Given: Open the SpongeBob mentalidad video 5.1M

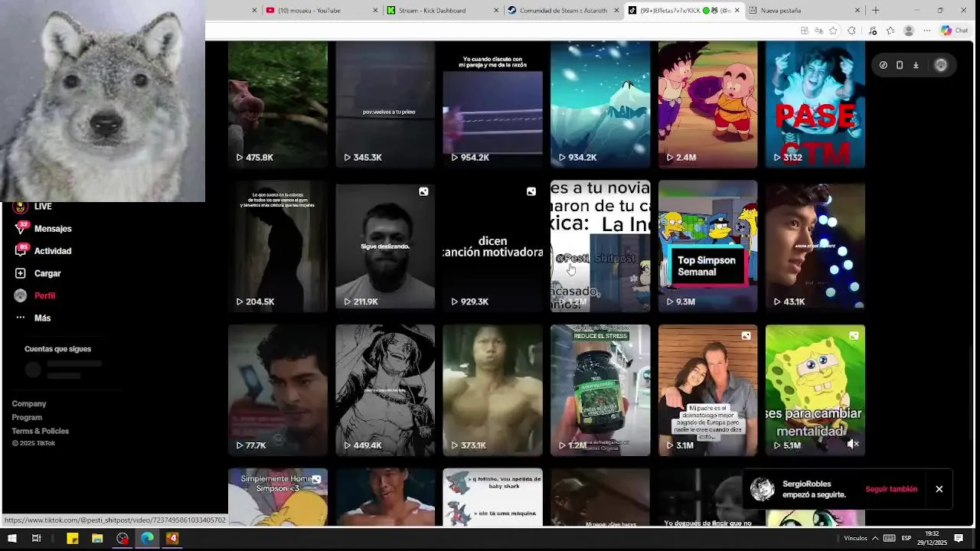Looking at the screenshot, I should click(x=815, y=390).
